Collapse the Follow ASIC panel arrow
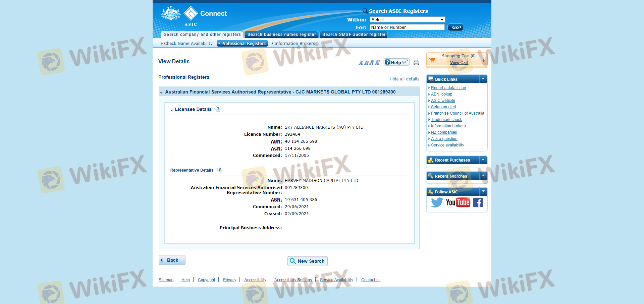The height and width of the screenshot is (304, 644). click(483, 192)
